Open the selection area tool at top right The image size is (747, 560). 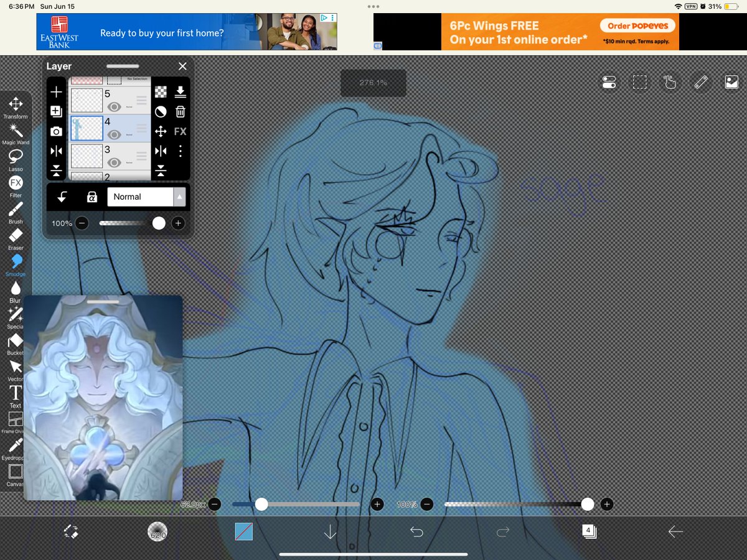[640, 82]
